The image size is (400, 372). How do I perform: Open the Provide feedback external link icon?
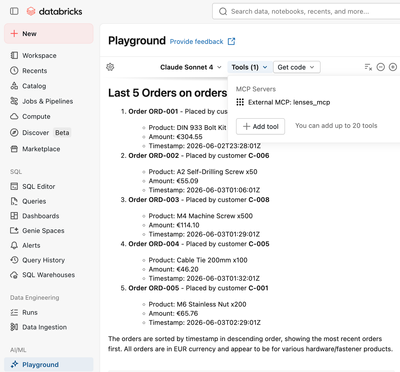click(x=231, y=41)
